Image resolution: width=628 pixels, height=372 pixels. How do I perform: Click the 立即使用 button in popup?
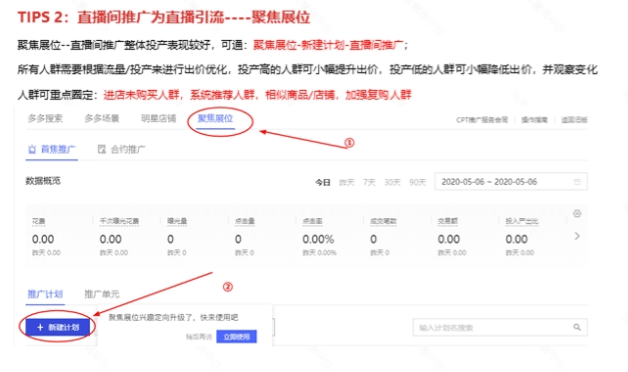coord(237,337)
